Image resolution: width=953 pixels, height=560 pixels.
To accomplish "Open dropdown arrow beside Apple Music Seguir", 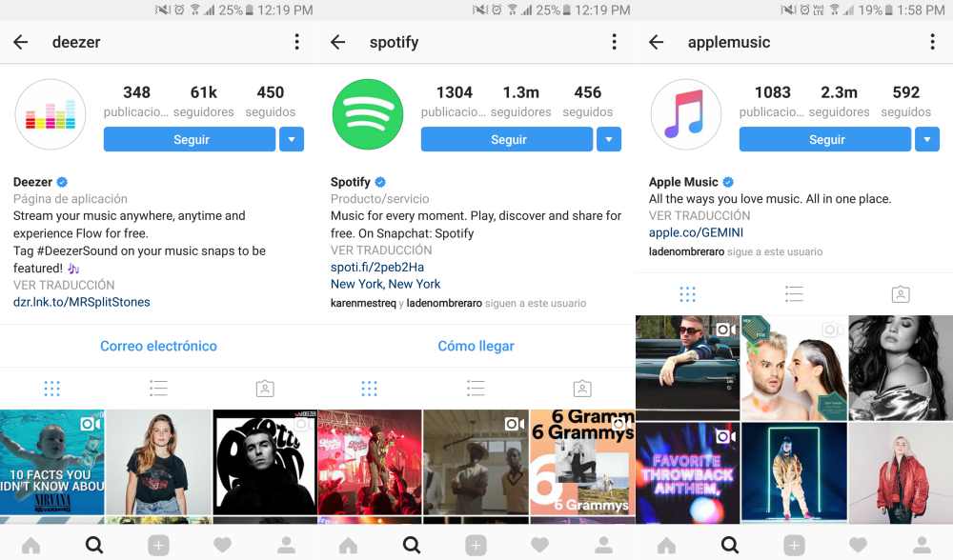I will coord(927,139).
